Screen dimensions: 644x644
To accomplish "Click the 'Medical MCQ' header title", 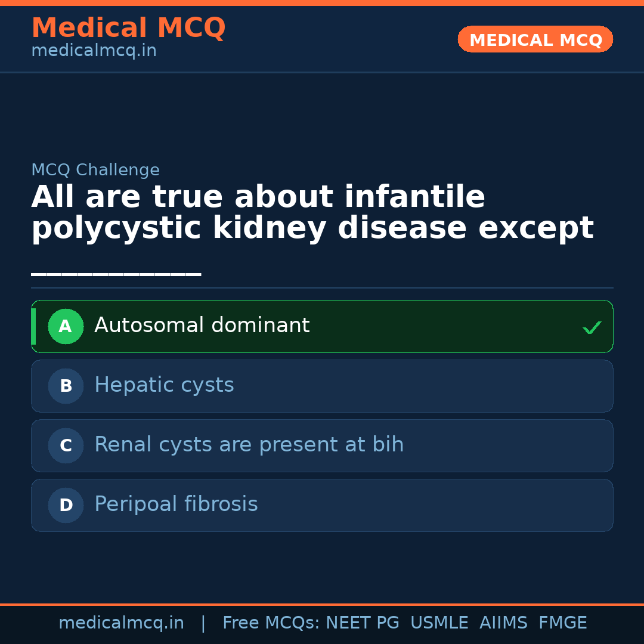I will [x=128, y=28].
